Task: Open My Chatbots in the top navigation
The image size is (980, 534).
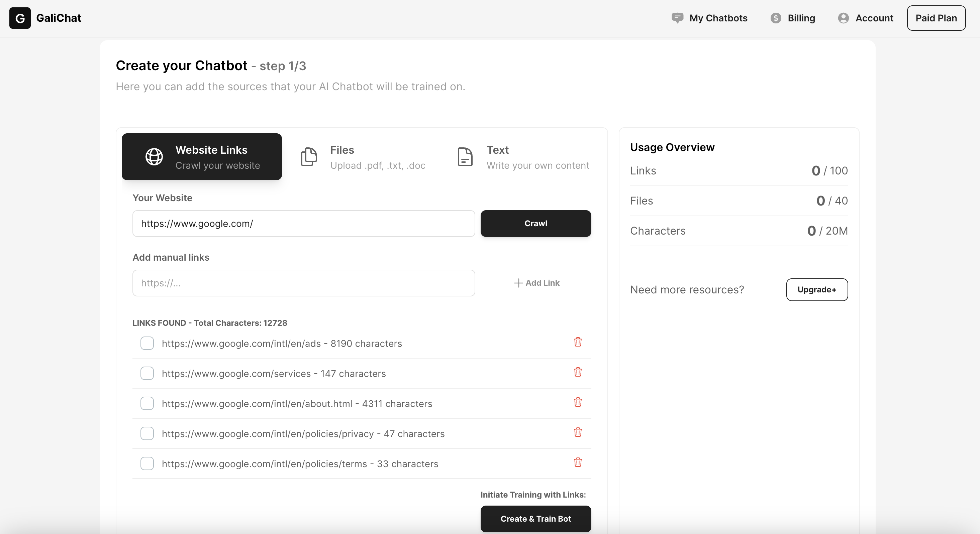Action: click(x=709, y=18)
